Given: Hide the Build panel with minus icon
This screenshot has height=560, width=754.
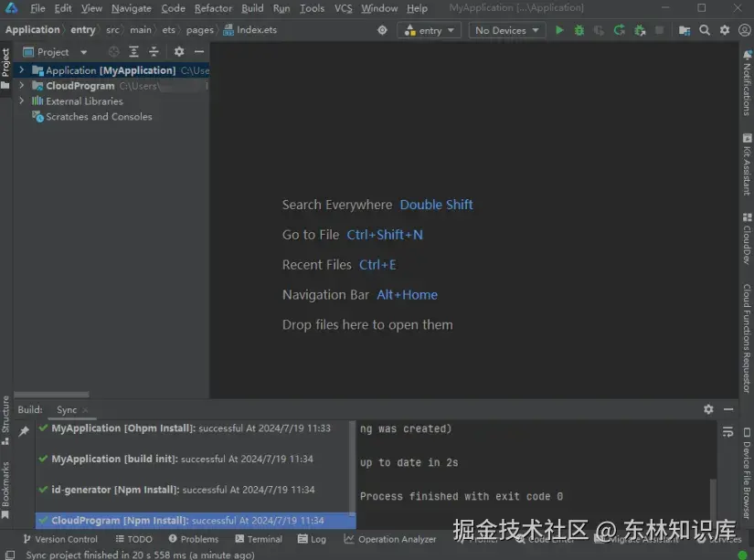Looking at the screenshot, I should [728, 409].
